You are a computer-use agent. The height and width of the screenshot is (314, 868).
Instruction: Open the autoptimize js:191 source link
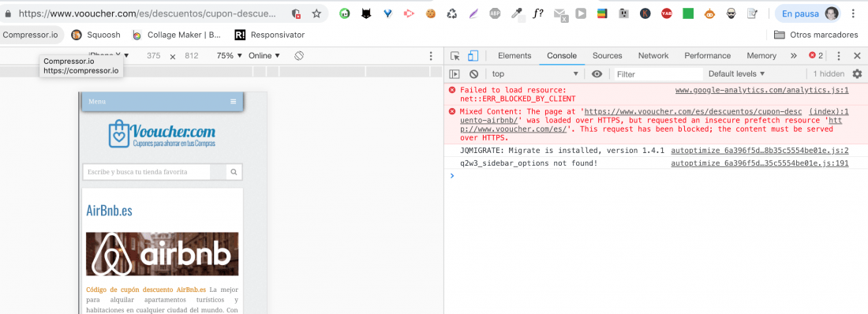pyautogui.click(x=759, y=163)
